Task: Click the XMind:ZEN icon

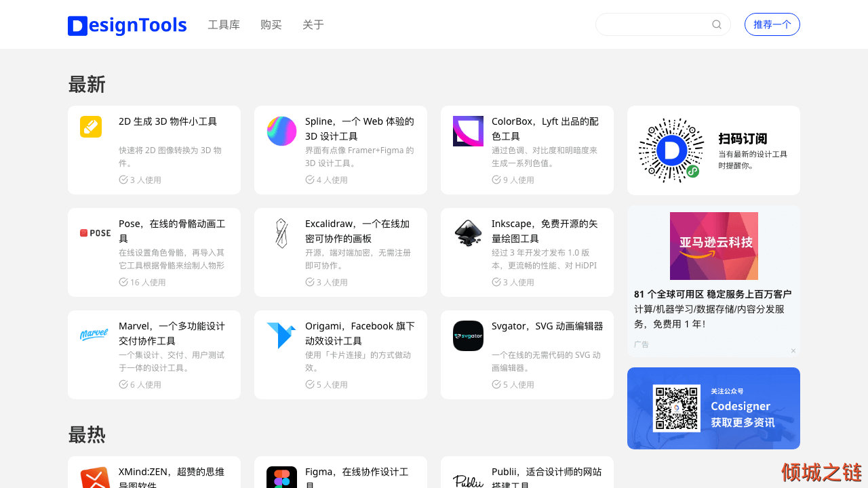Action: (95, 478)
